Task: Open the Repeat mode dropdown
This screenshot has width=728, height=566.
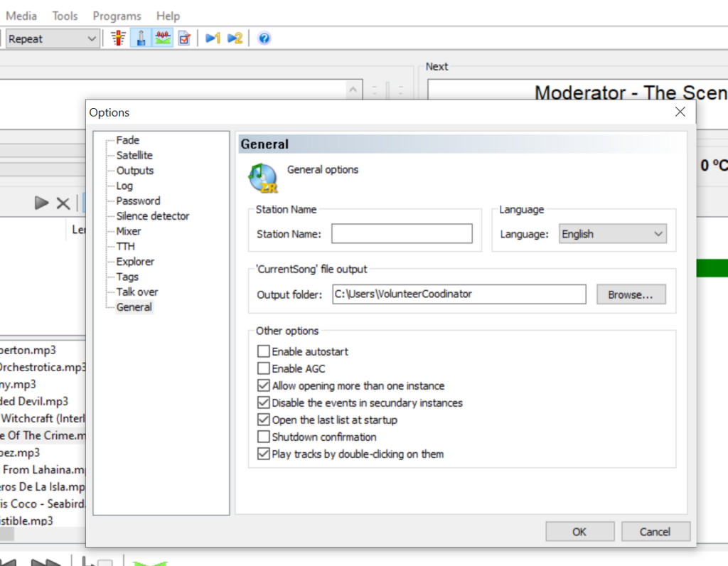Action: click(x=51, y=39)
